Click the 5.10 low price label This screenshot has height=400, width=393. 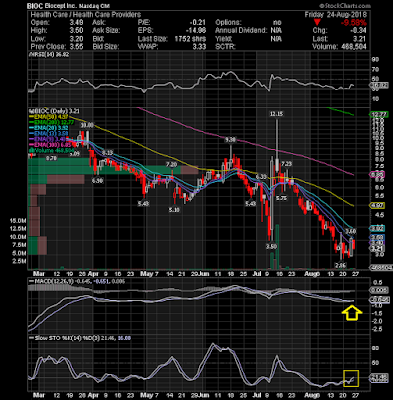point(174,210)
